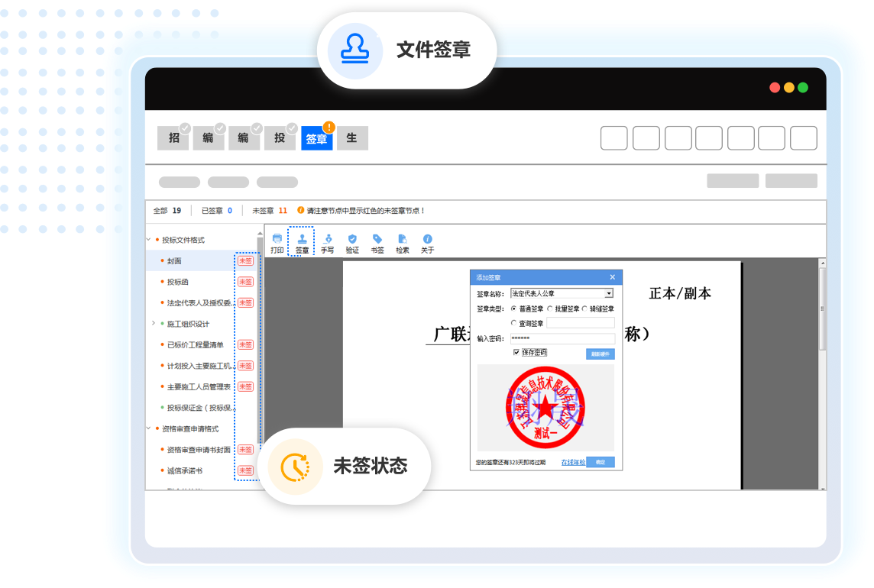Select the 签章 stamp tool
The height and width of the screenshot is (588, 874).
coord(302,240)
